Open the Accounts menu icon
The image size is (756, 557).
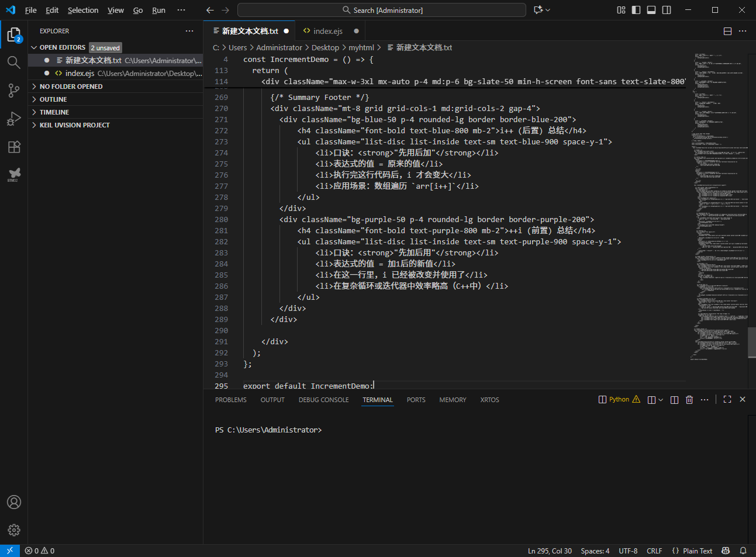tap(14, 502)
